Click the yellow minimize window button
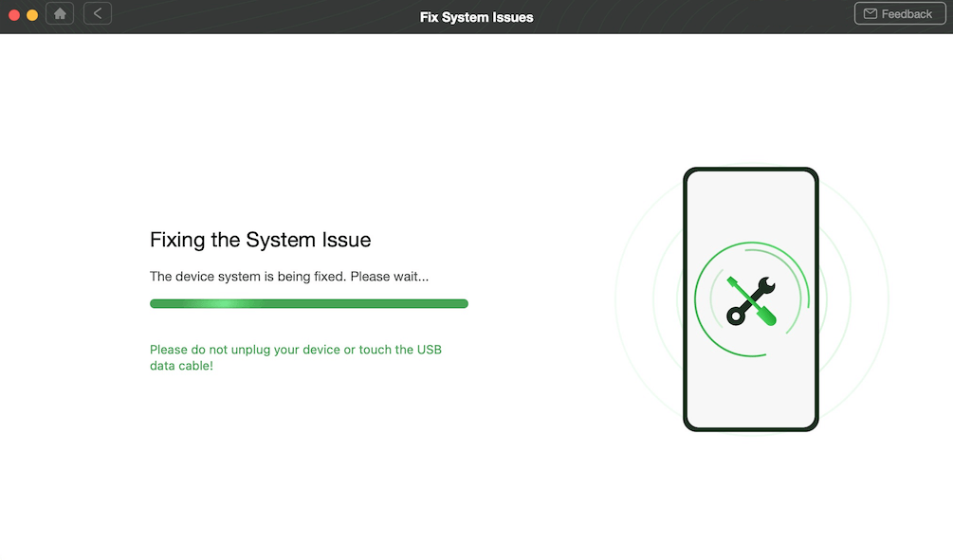 click(32, 15)
